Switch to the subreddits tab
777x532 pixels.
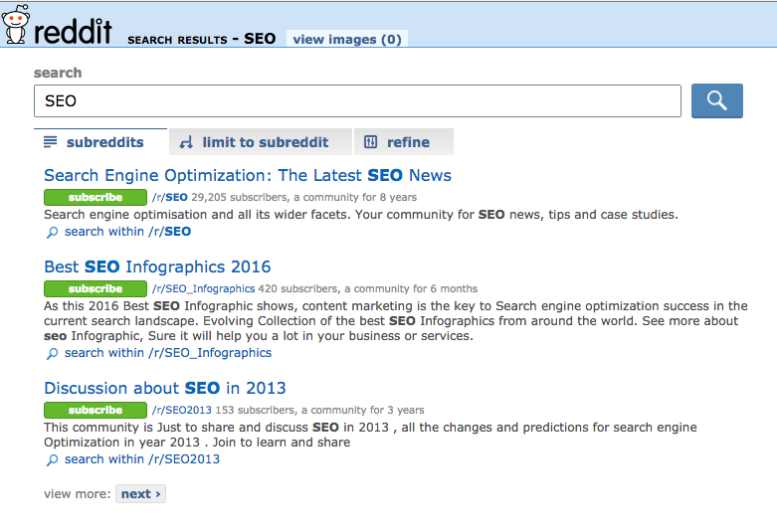click(100, 142)
